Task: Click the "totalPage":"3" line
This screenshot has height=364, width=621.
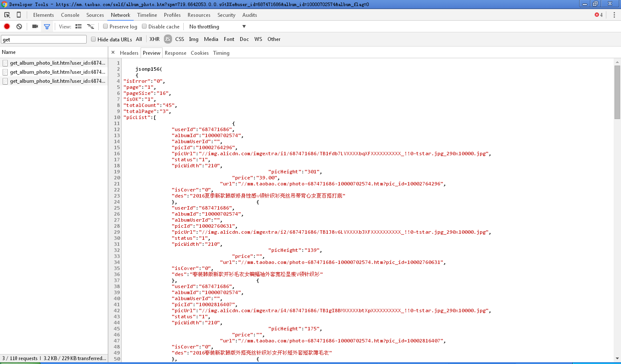Action: (x=147, y=111)
